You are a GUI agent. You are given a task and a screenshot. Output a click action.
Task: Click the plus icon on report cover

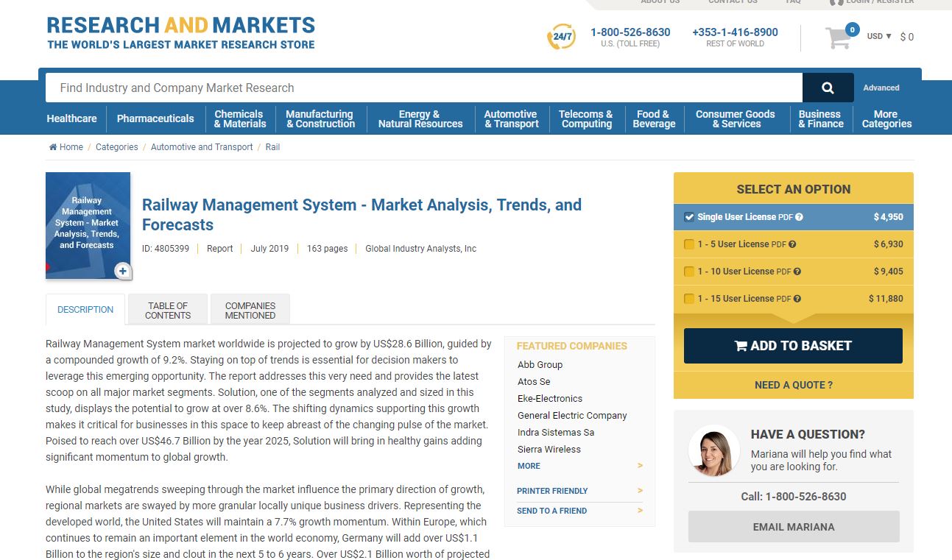123,271
